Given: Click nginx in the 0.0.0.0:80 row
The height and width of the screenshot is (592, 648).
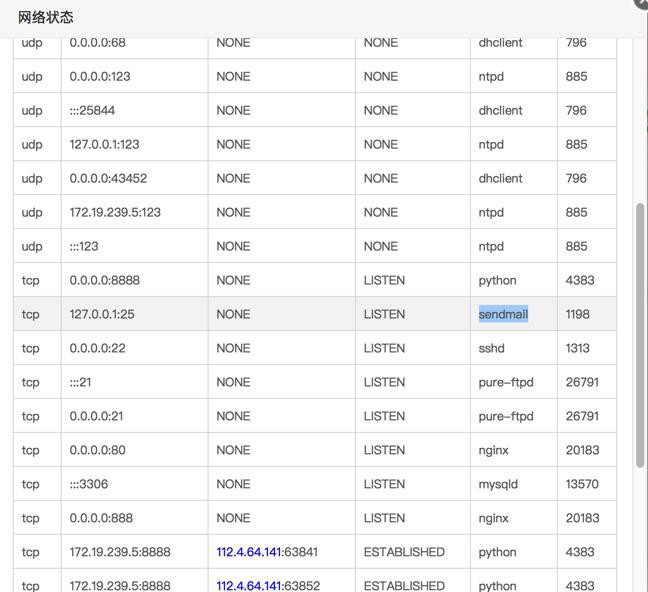Looking at the screenshot, I should click(x=493, y=450).
